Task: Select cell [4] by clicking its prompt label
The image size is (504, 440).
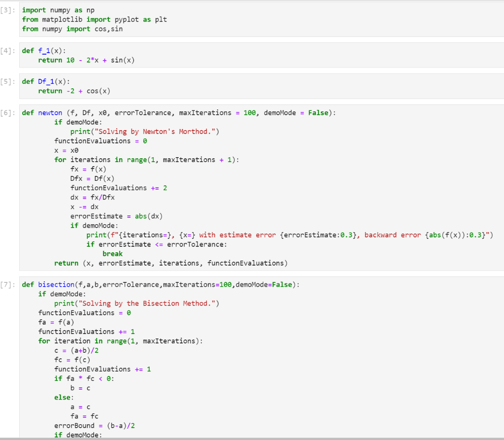Action: (8, 50)
